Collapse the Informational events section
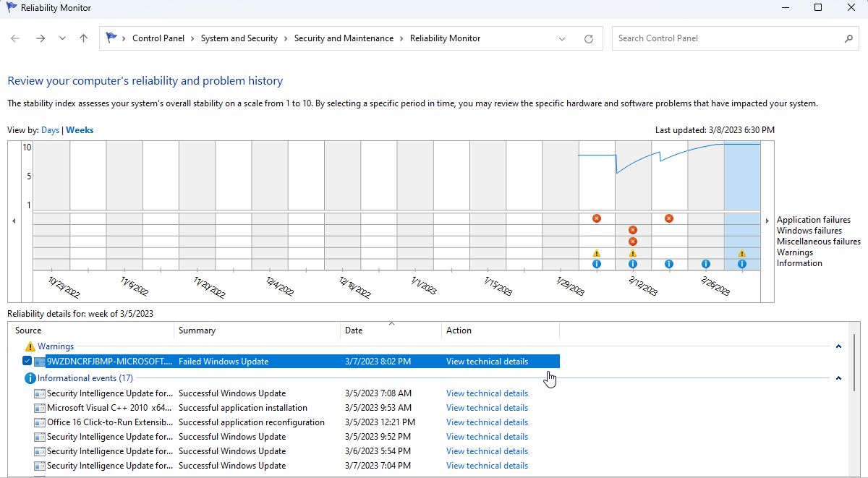 point(838,377)
